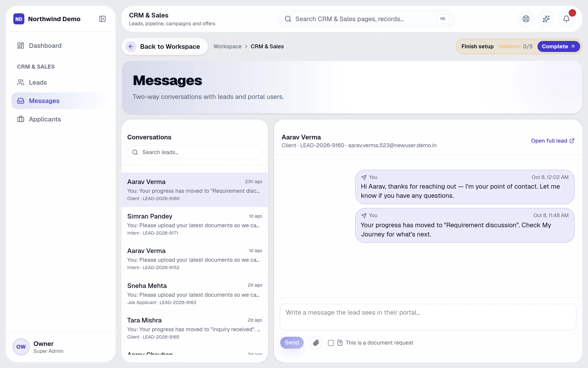Click the ND workspace logo

pos(19,19)
